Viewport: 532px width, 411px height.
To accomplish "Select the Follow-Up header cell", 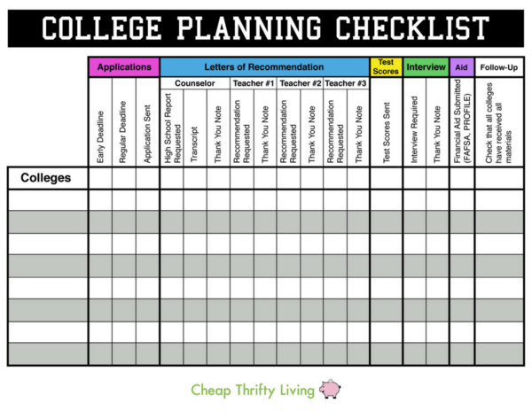I will click(498, 67).
